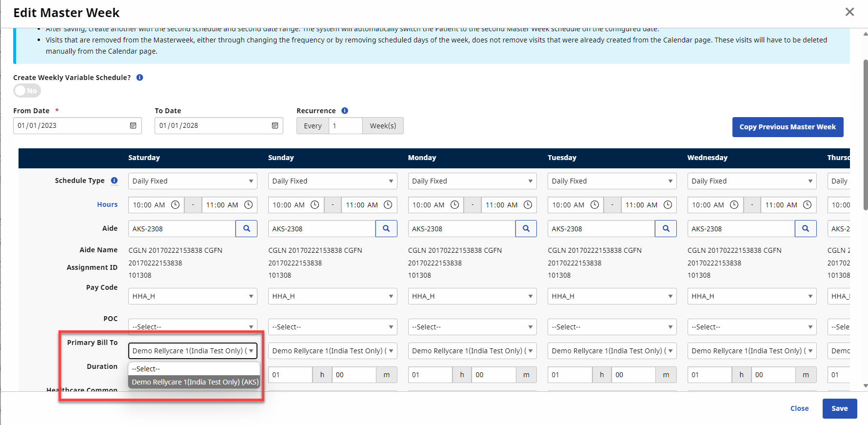Image resolution: width=868 pixels, height=425 pixels.
Task: Open clock picker for Saturday start time
Action: 176,205
